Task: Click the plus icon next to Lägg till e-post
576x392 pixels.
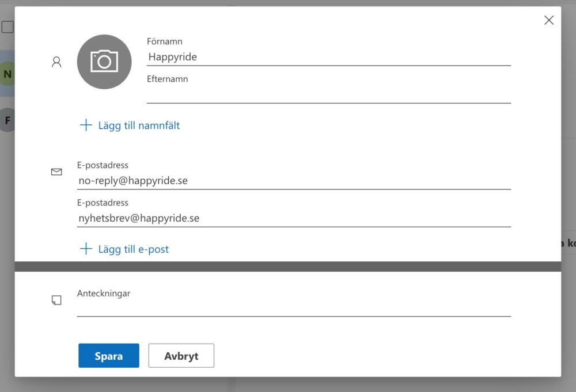Action: pos(86,249)
